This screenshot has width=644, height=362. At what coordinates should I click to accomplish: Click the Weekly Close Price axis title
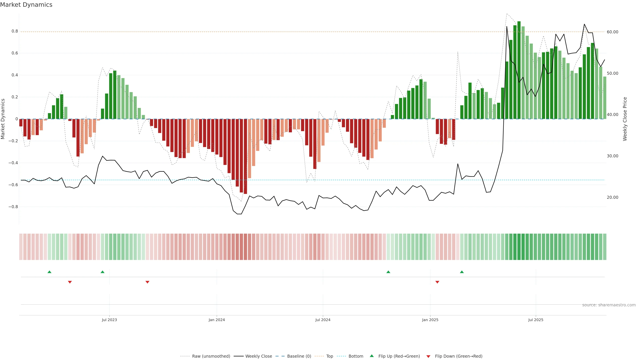pyautogui.click(x=625, y=119)
